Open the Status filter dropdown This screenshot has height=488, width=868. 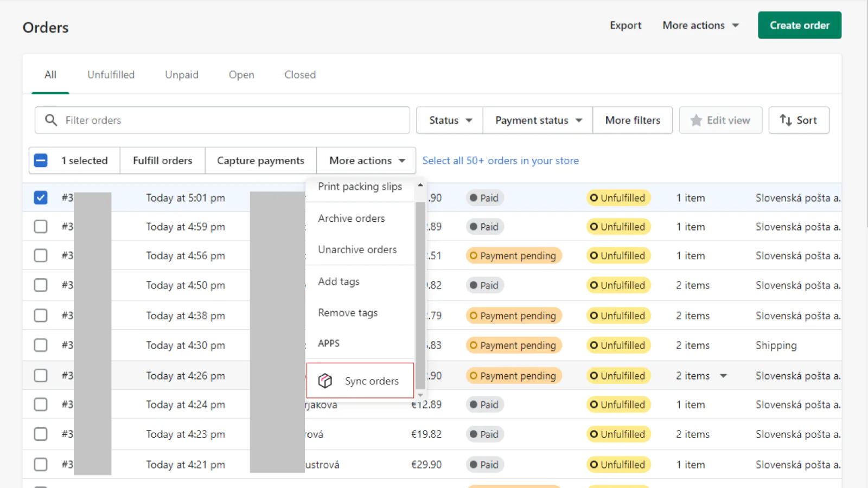pyautogui.click(x=450, y=120)
